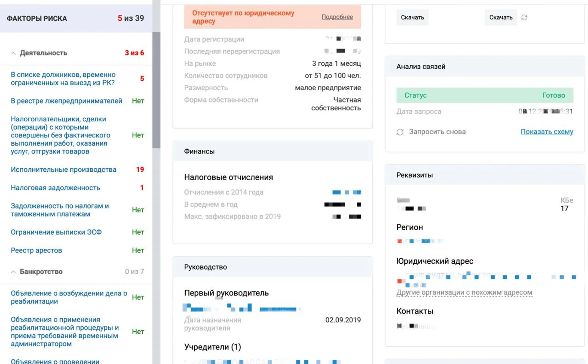Click Запросить снова text
588x364 pixels.
coord(437,132)
